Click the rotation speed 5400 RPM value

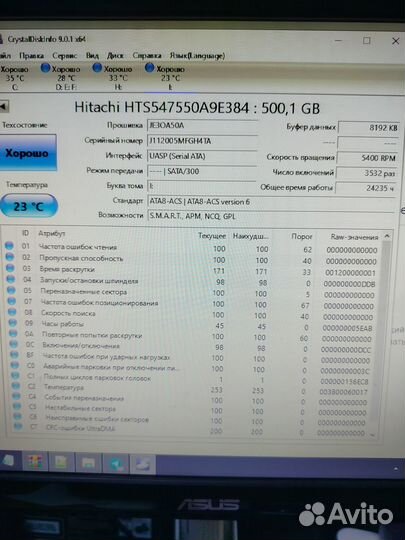pyautogui.click(x=368, y=158)
